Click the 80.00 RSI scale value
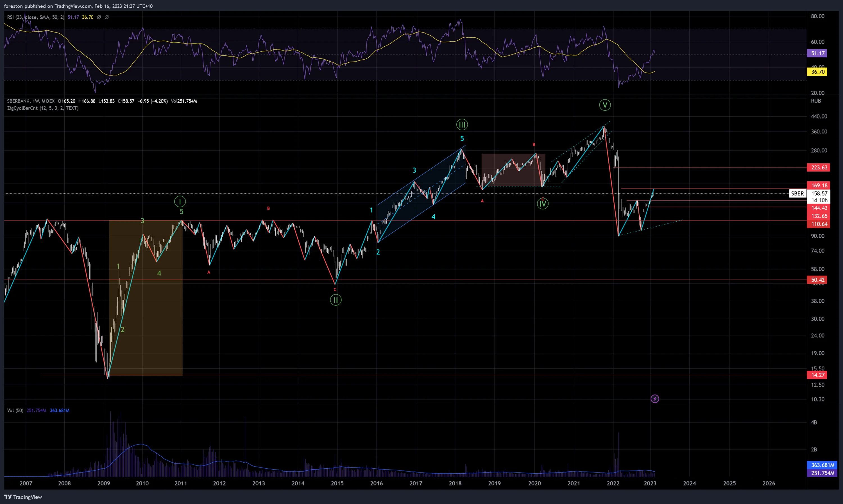 tap(817, 16)
